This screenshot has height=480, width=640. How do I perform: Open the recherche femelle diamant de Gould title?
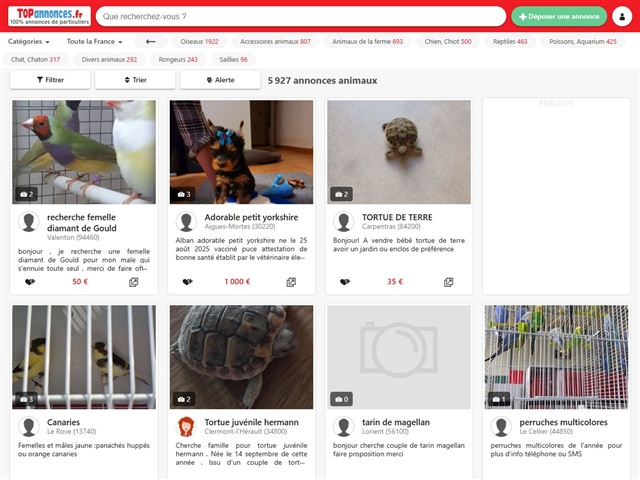82,222
